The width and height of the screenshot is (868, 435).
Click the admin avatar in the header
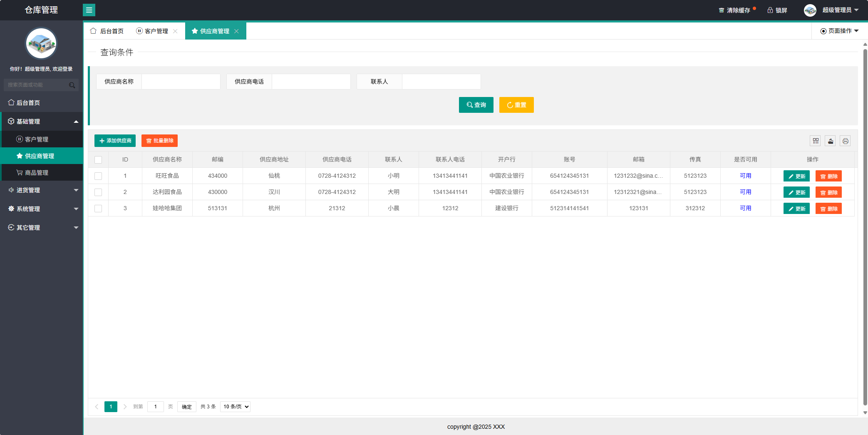(810, 10)
